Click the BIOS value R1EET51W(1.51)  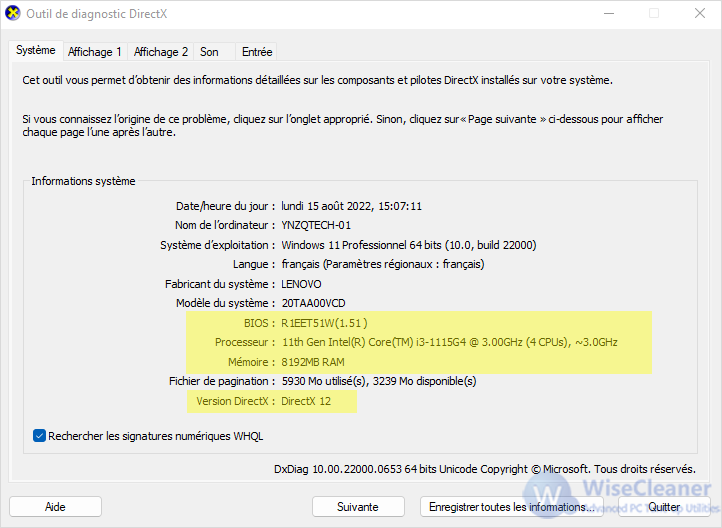point(324,323)
